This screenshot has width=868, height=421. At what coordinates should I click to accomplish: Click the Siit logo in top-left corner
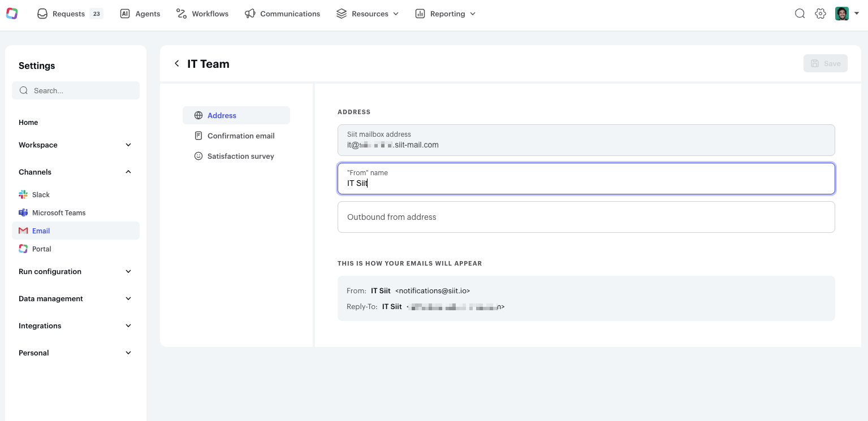click(12, 14)
